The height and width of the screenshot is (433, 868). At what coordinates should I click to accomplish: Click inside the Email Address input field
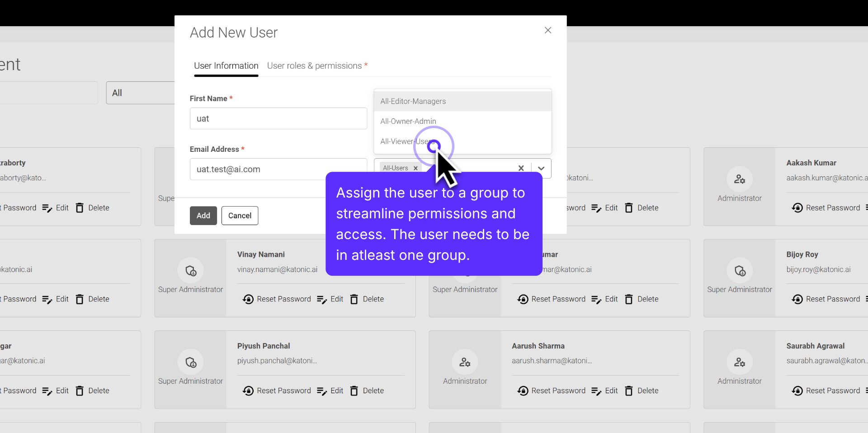278,169
